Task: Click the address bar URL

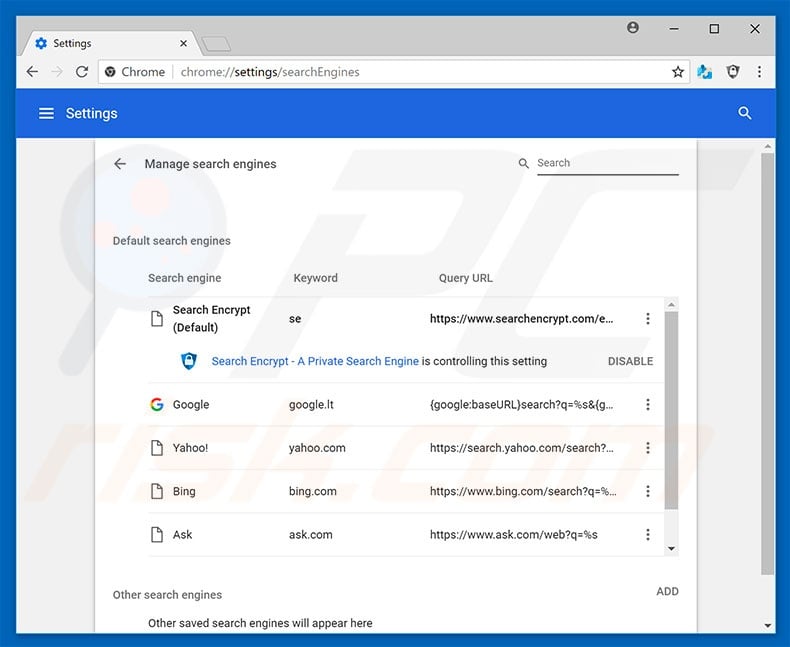Action: (x=270, y=72)
